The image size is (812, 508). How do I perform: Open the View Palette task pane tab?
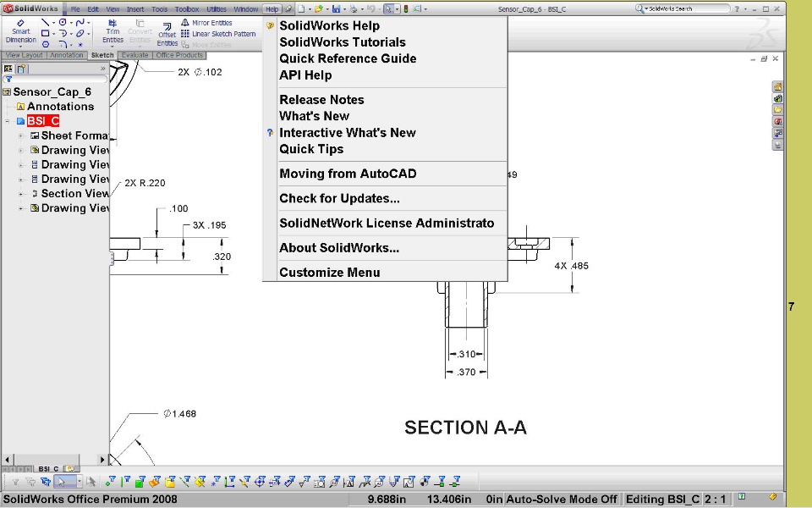pos(777,134)
